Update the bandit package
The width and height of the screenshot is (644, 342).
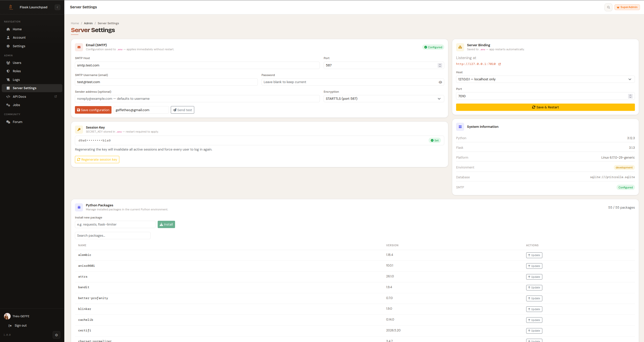point(534,288)
